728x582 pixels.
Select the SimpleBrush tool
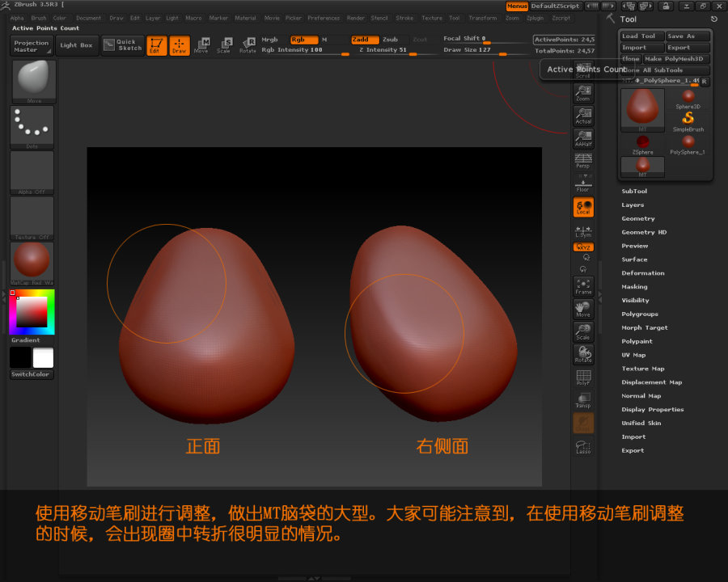tap(688, 121)
